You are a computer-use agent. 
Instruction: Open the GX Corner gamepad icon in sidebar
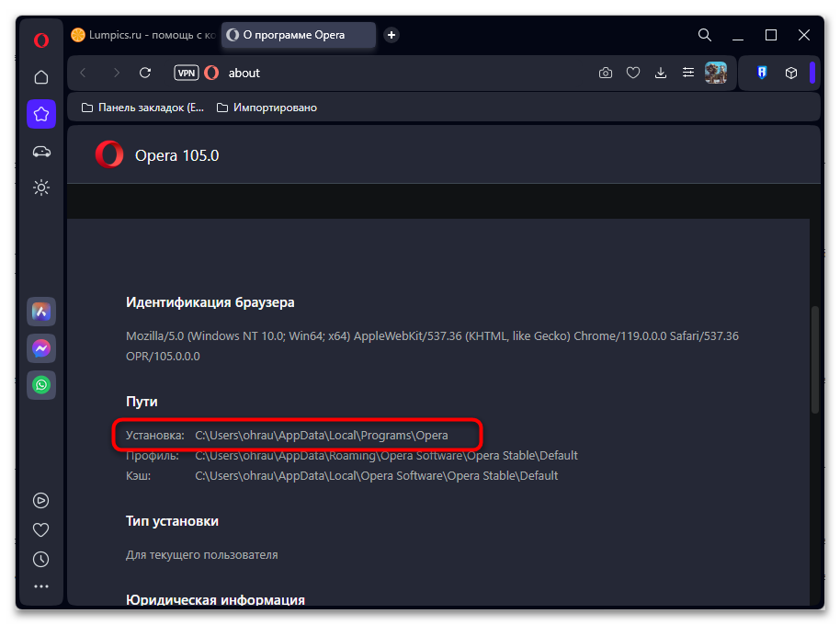click(41, 152)
